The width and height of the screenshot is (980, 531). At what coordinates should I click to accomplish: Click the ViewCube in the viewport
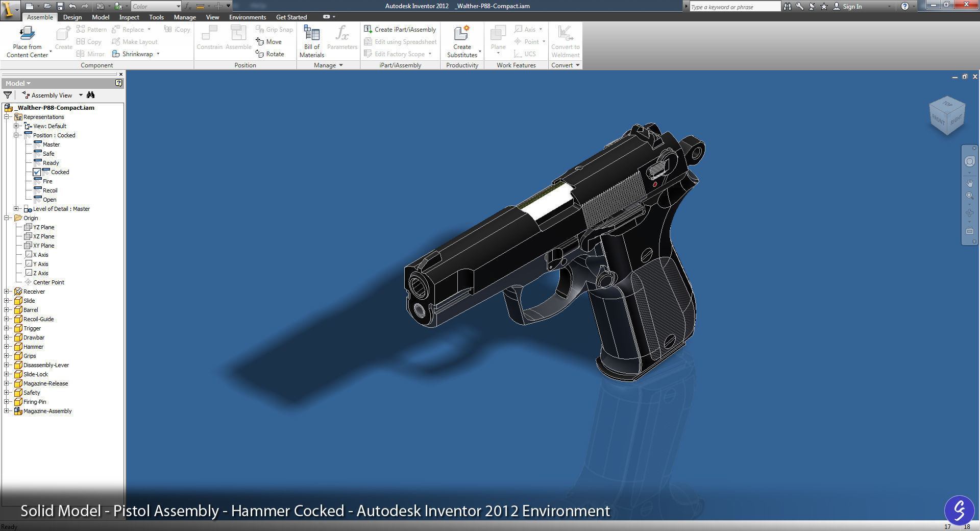(947, 115)
